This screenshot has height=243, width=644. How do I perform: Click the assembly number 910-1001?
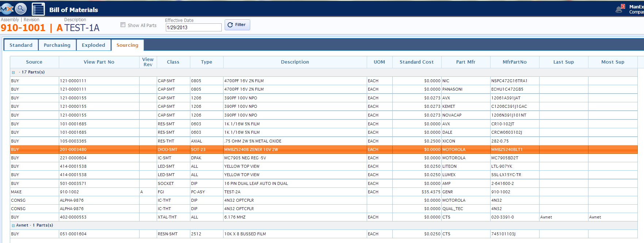[x=23, y=28]
